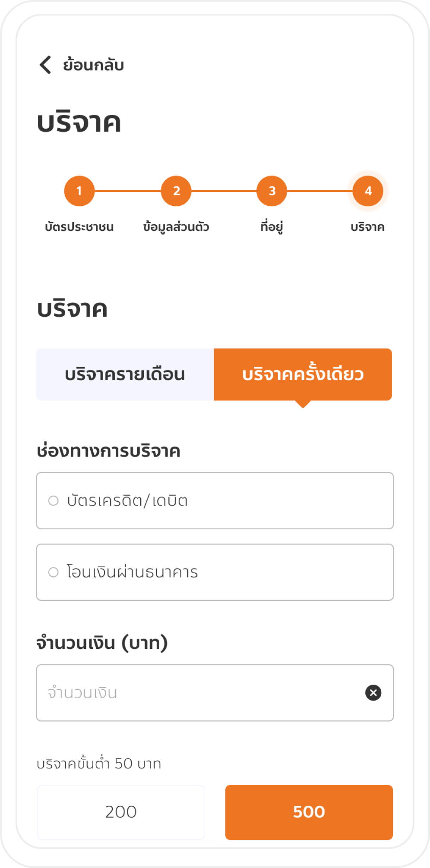This screenshot has width=430, height=868.
Task: Select step 4 circle บริจาค
Action: pos(368,191)
